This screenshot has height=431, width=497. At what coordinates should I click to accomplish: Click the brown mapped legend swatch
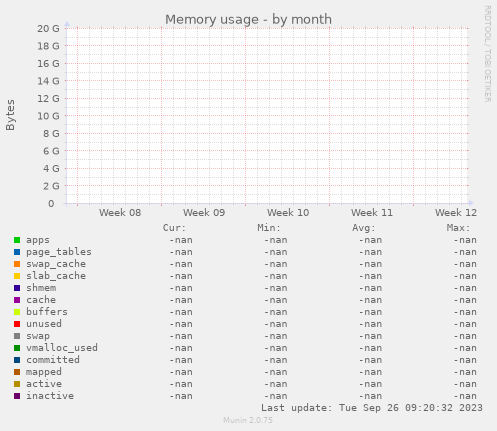point(17,372)
